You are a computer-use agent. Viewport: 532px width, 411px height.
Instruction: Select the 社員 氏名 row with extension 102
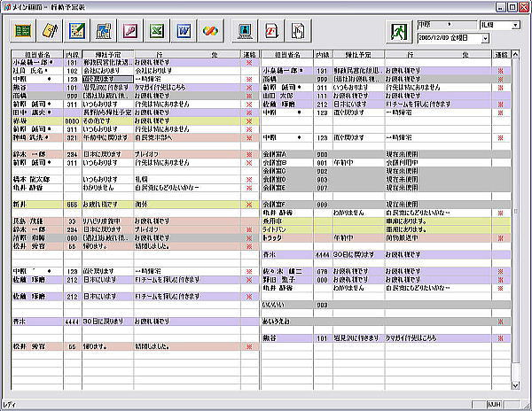135,71
